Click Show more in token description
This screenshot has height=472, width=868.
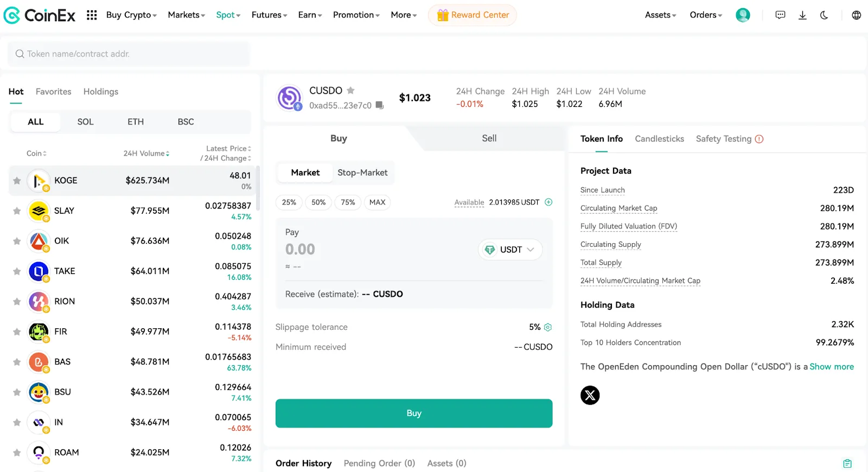click(832, 367)
